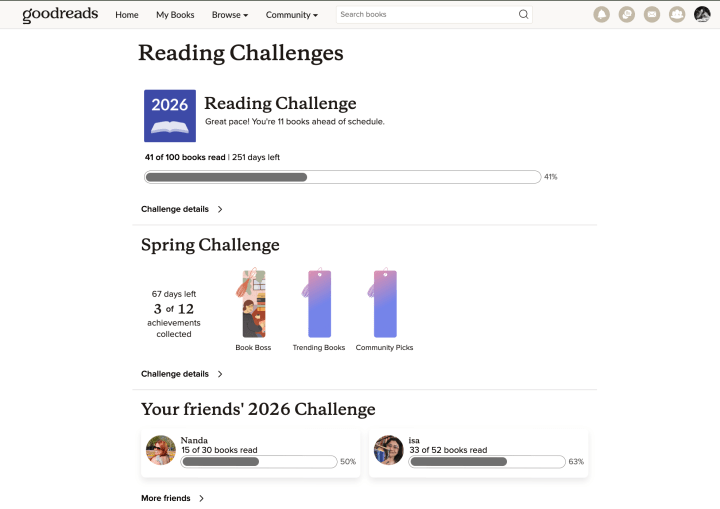
Task: Expand the Browse dropdown menu
Action: 230,15
